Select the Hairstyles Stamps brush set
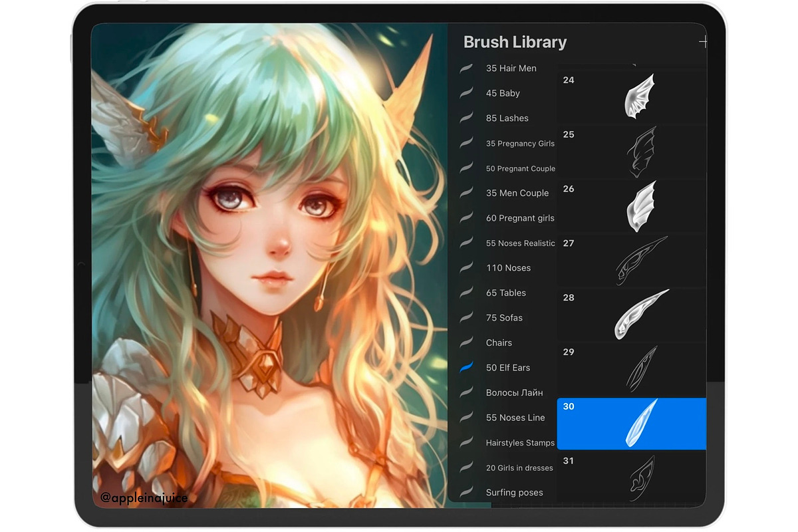Viewport: 798px width, 532px height. point(520,443)
